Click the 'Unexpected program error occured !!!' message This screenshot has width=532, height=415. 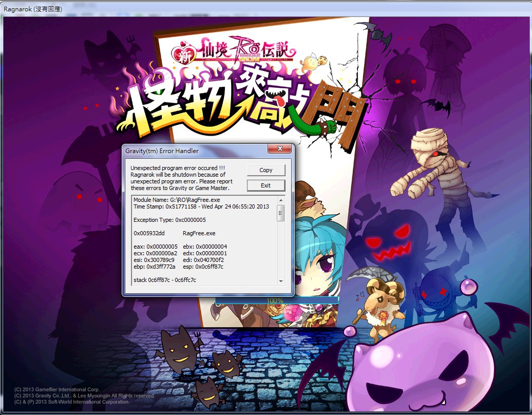coord(178,168)
